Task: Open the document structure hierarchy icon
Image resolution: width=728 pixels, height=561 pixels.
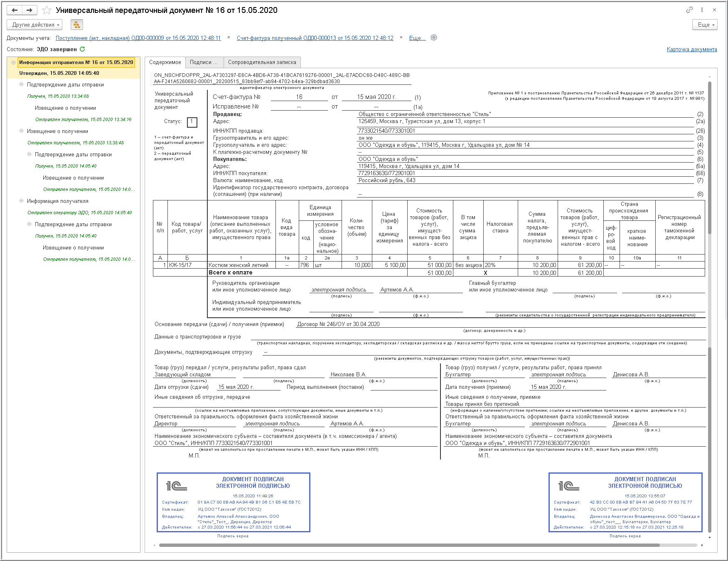Action: (x=77, y=25)
